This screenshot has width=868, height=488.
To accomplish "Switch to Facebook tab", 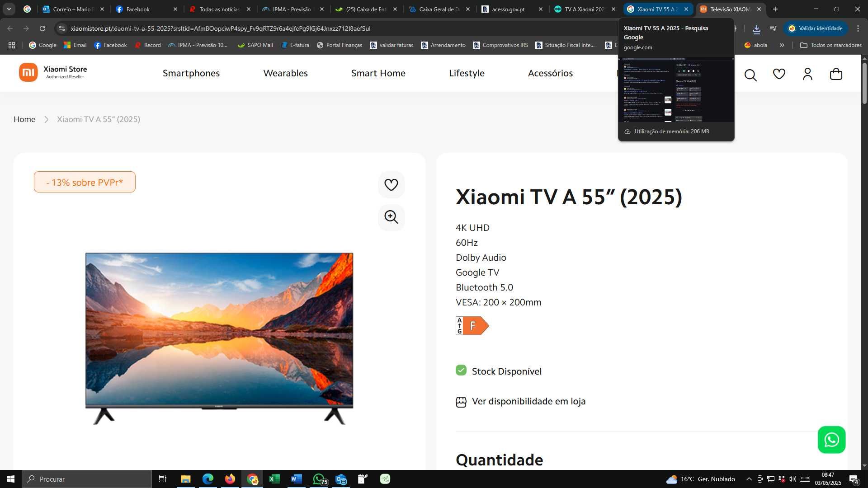I will click(146, 9).
